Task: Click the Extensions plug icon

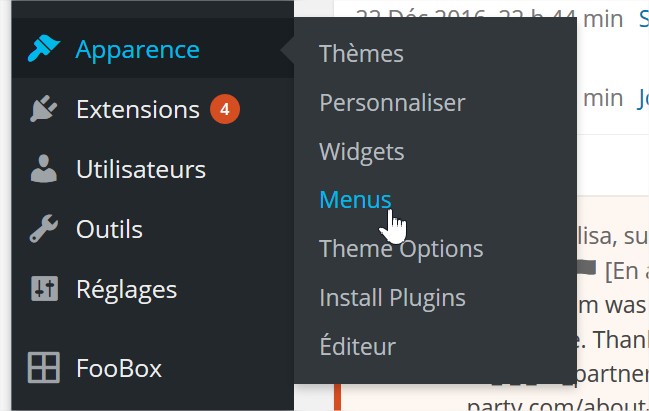Action: pyautogui.click(x=44, y=109)
